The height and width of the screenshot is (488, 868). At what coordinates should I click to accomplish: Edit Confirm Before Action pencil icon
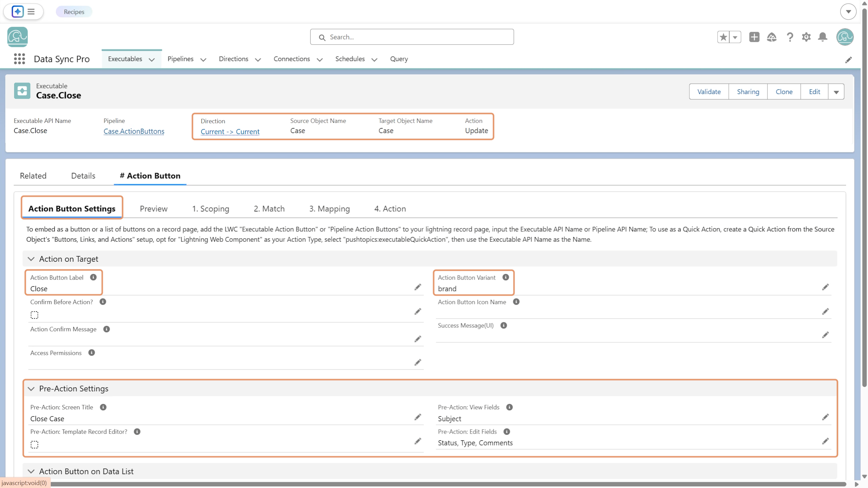418,312
